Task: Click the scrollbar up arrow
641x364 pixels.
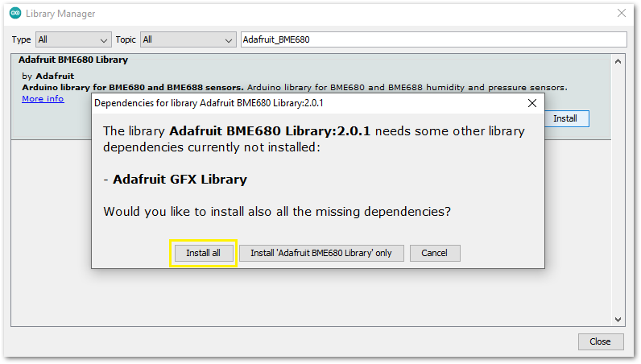Action: 618,61
